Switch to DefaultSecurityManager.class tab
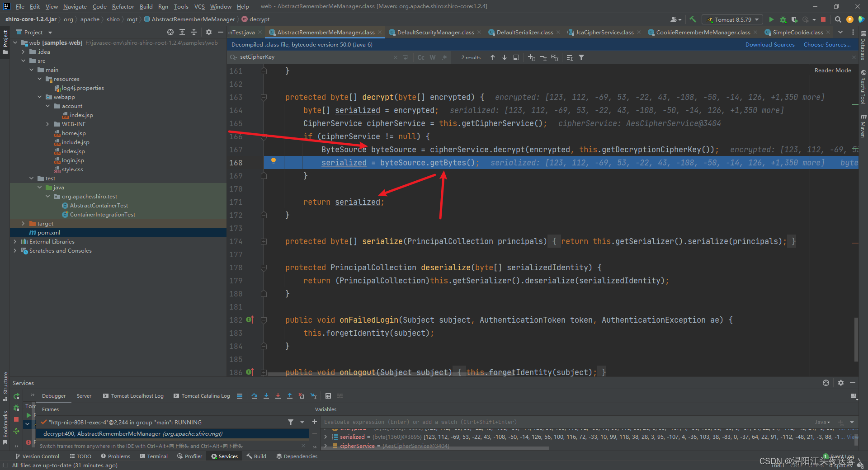This screenshot has height=470, width=868. (x=435, y=32)
